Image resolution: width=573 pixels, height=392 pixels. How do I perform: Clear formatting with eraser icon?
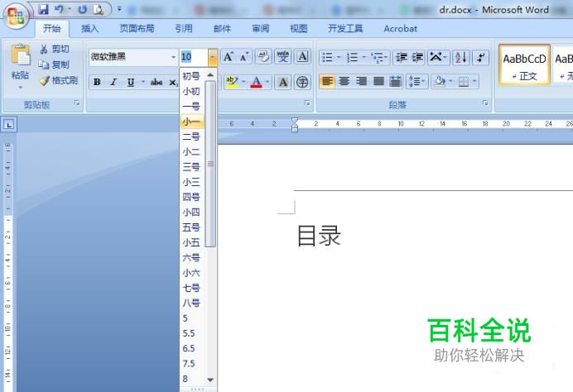[x=263, y=57]
